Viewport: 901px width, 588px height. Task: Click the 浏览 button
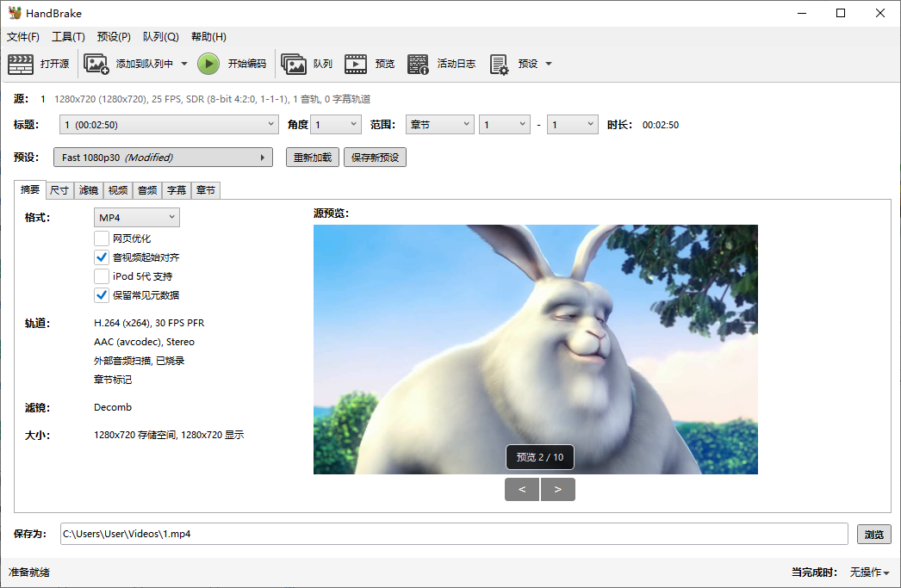click(x=874, y=534)
